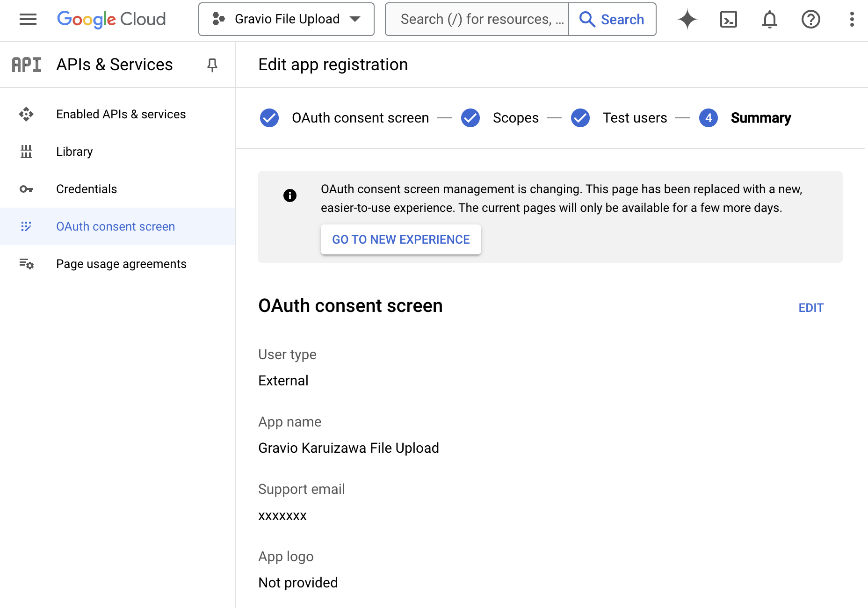Click the checkmark beside OAuth consent screen step

[269, 118]
